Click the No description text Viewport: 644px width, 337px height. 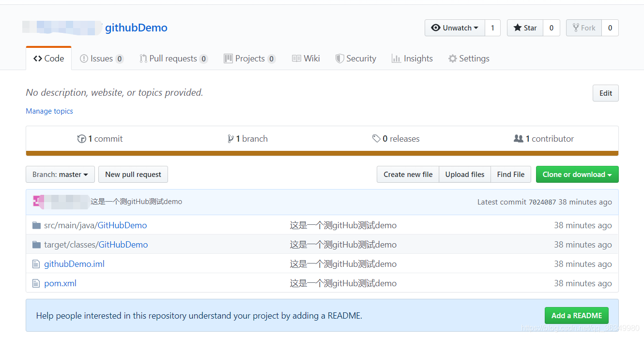[x=114, y=92]
